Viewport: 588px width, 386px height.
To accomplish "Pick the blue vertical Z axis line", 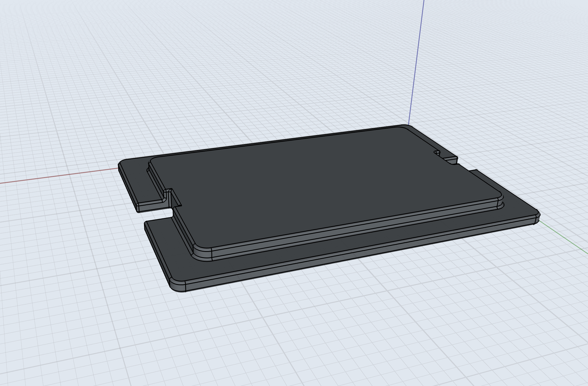I will [417, 62].
